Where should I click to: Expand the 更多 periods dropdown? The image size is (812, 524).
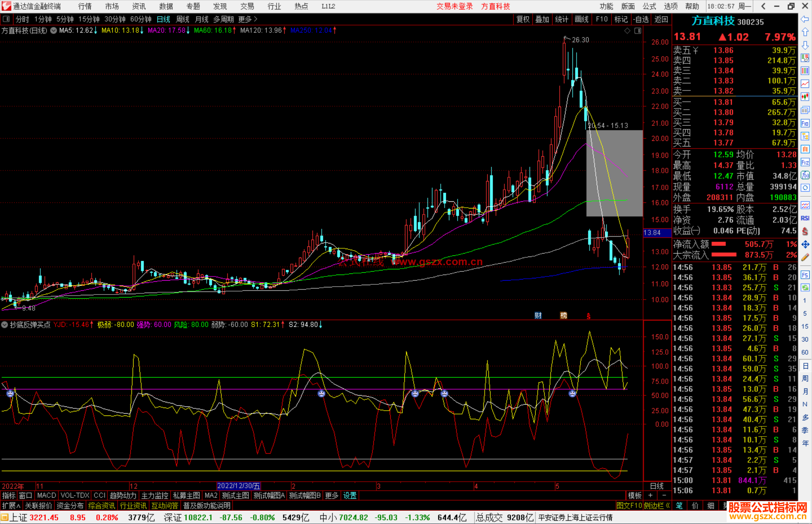[247, 19]
